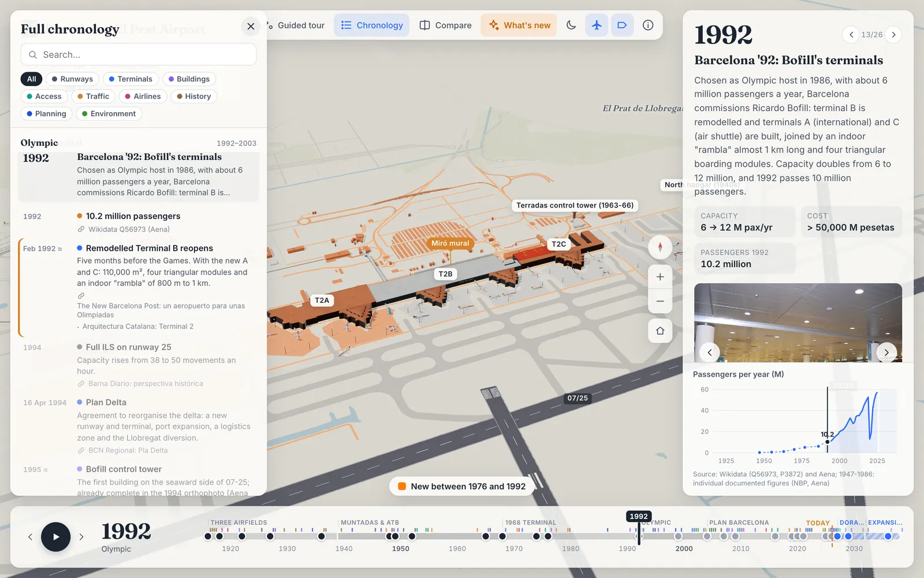Open Barna Diario: perspectiva histórica link
This screenshot has height=578, width=924.
tap(146, 384)
